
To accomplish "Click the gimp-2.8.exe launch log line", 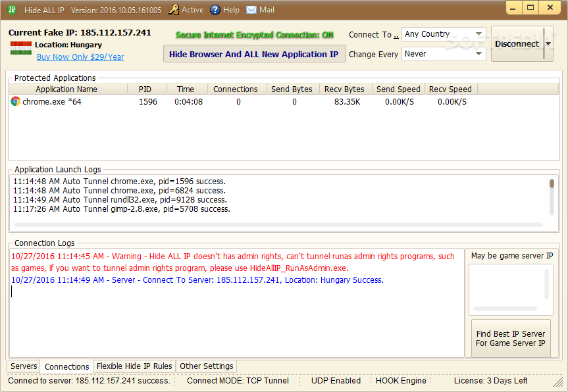I will point(122,209).
